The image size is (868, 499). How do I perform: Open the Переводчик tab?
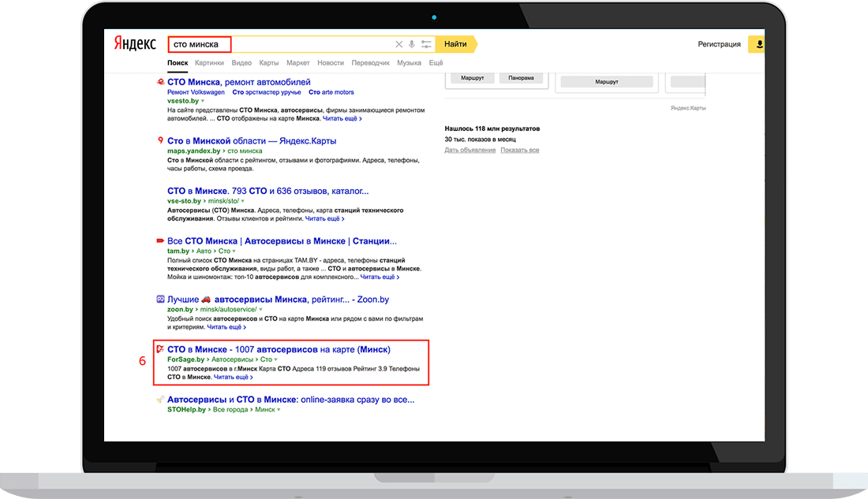370,63
